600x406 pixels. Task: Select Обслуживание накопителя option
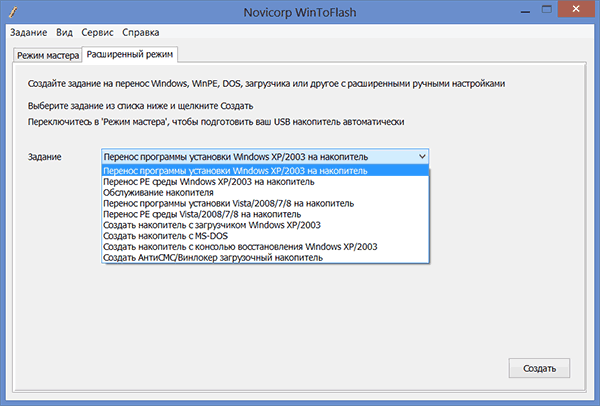(x=265, y=192)
